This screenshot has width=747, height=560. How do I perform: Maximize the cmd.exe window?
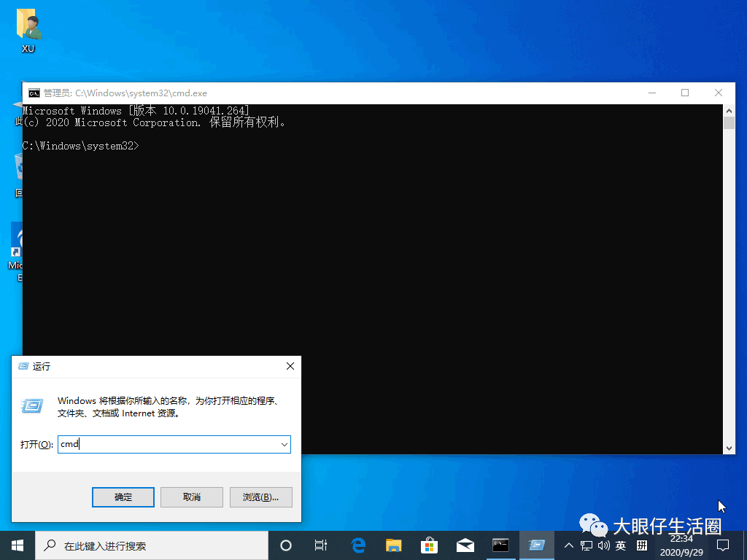685,93
